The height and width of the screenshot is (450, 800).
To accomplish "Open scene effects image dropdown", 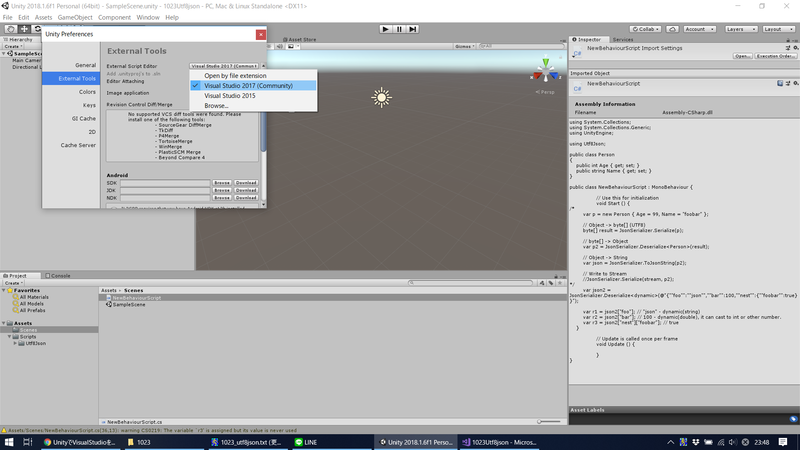I will click(x=293, y=46).
